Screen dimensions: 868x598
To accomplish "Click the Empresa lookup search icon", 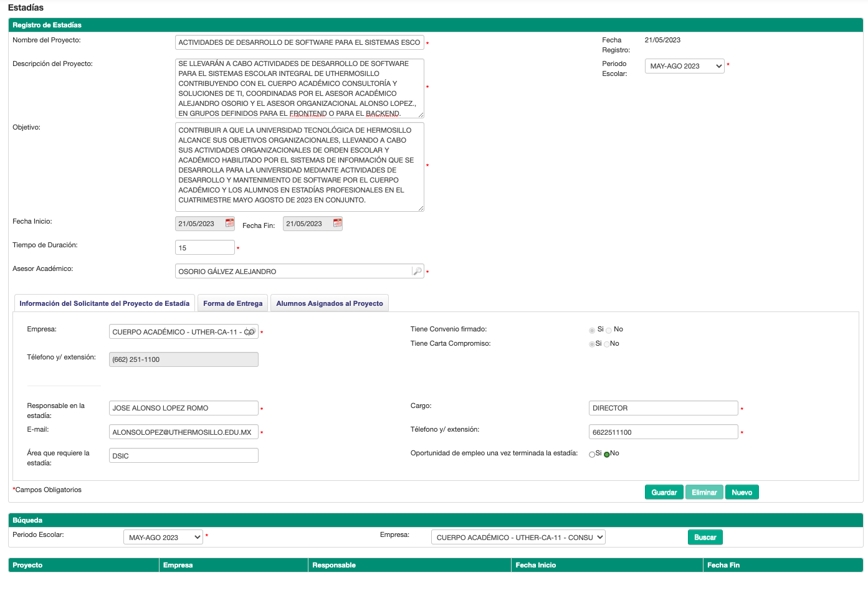I will (x=250, y=332).
